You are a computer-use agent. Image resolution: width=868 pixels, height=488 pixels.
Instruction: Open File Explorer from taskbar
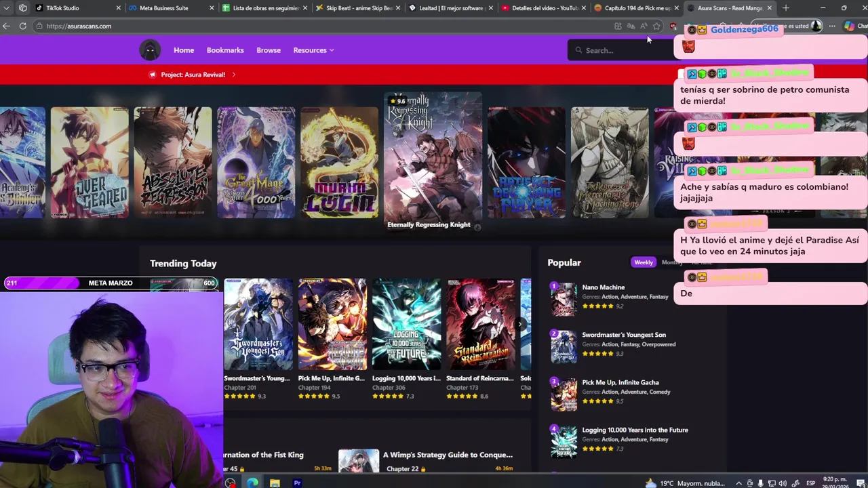click(x=275, y=483)
